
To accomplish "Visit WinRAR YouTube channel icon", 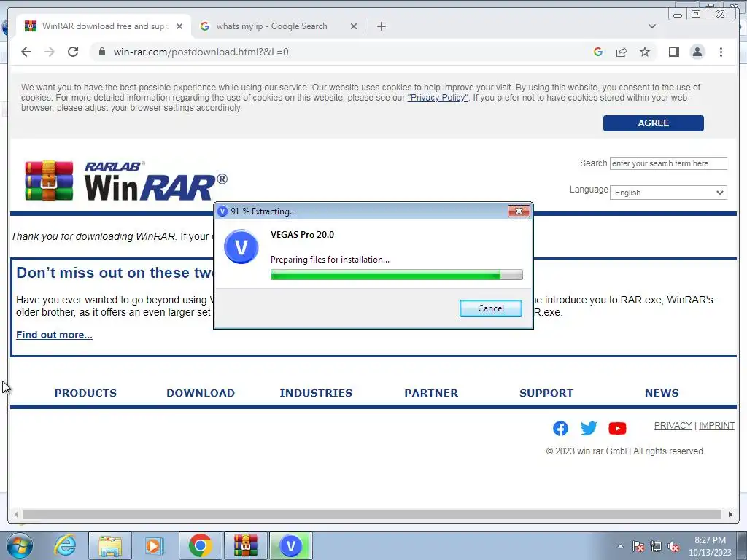I will pyautogui.click(x=617, y=428).
